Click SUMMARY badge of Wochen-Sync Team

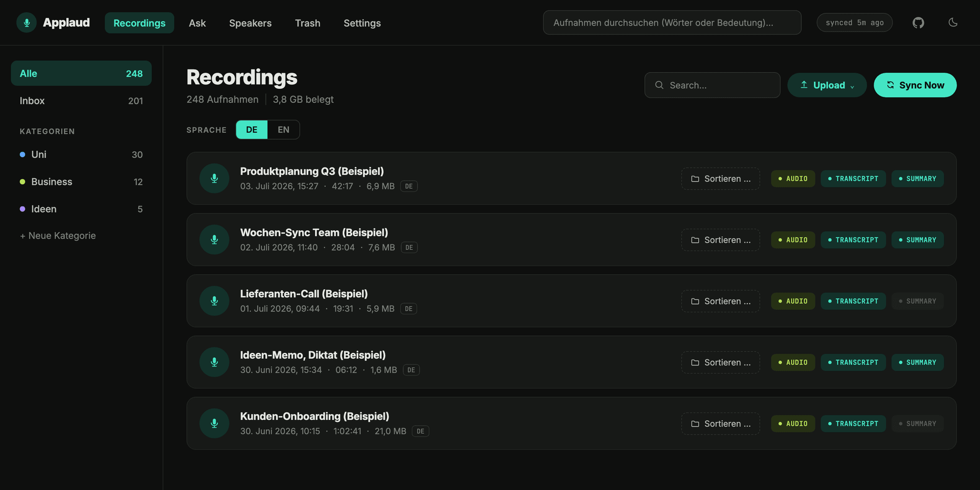click(917, 240)
